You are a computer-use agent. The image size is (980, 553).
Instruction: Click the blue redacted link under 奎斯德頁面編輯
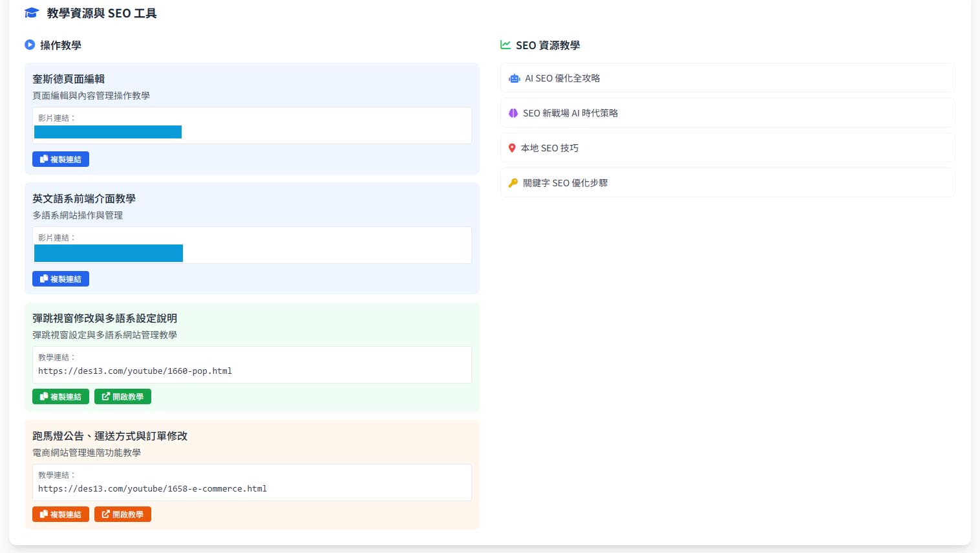(x=108, y=132)
